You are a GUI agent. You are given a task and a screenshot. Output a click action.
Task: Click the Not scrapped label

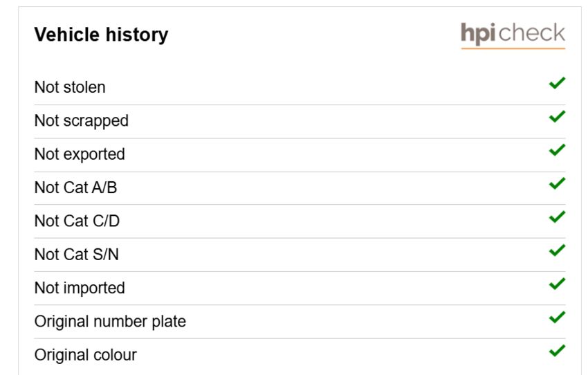coord(82,121)
